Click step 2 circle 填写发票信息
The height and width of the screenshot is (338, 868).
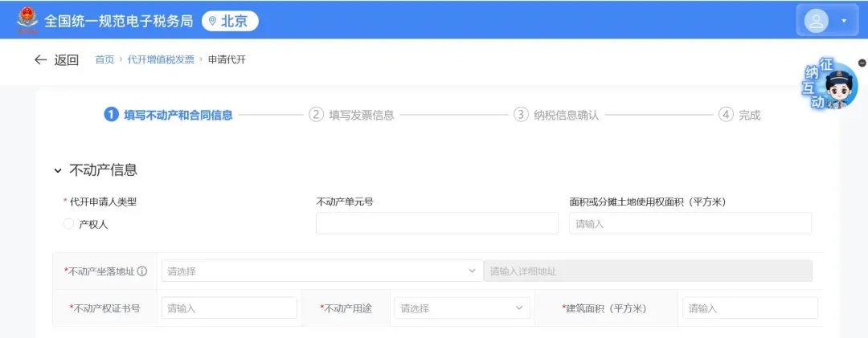pyautogui.click(x=317, y=115)
